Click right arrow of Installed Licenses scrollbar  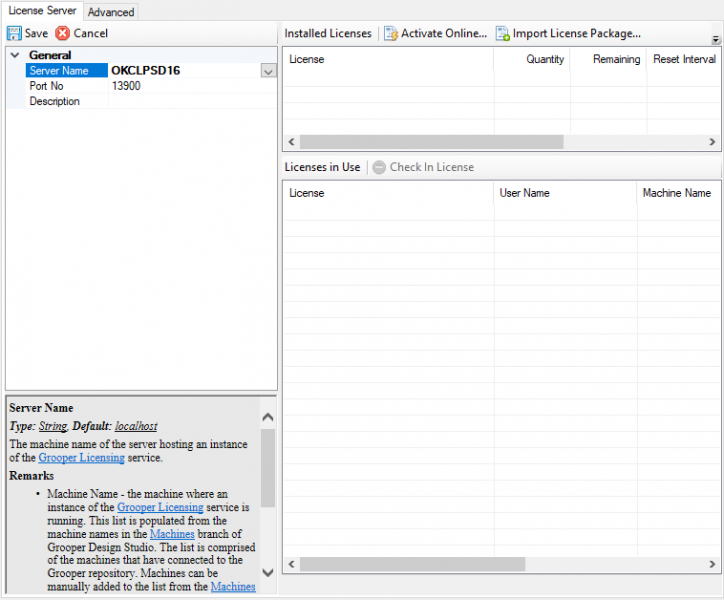tap(712, 142)
